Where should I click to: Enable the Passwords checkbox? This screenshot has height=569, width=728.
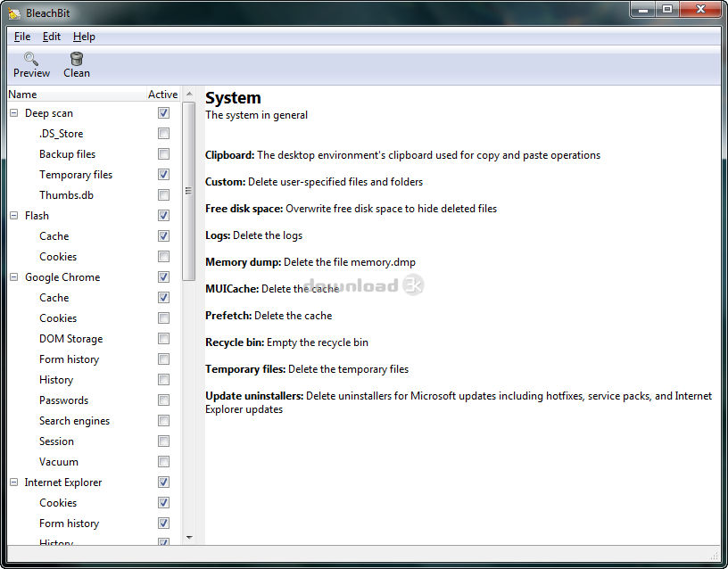click(163, 400)
